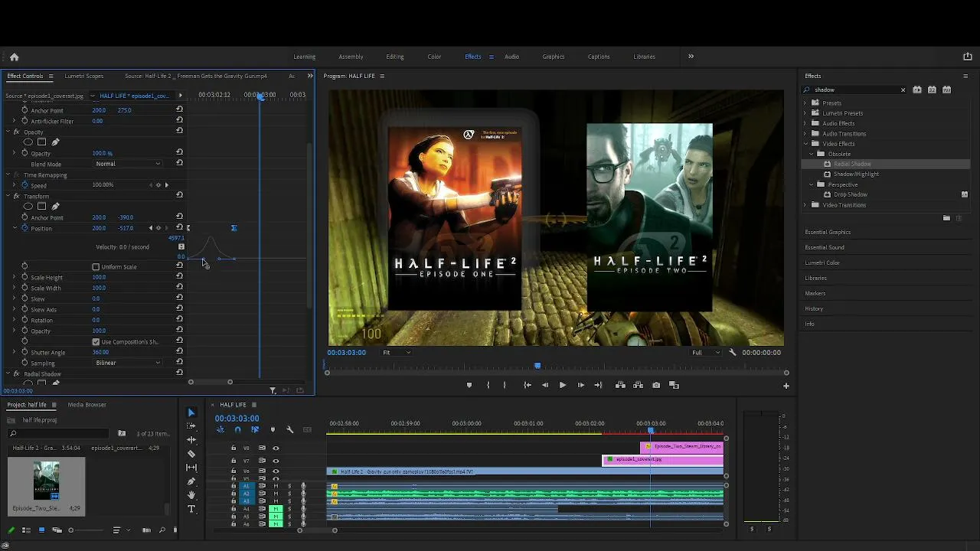Switch to the Learning workspace

coord(304,57)
